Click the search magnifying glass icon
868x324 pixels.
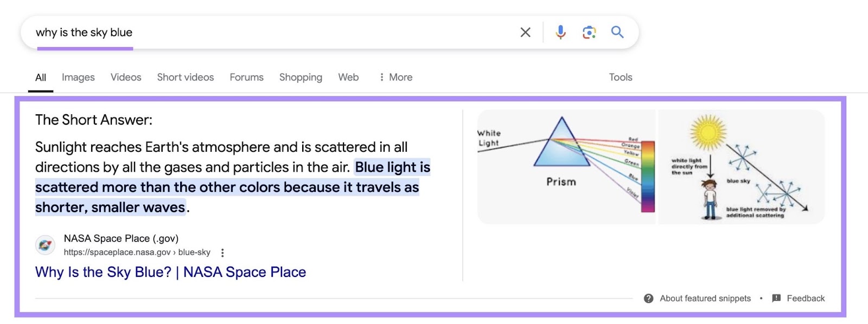(x=618, y=33)
